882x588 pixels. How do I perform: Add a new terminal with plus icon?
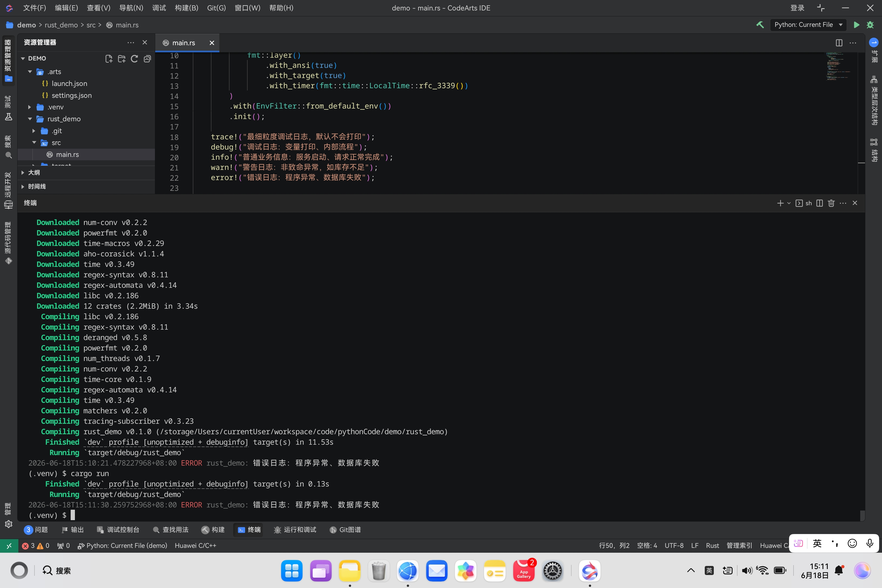tap(780, 203)
